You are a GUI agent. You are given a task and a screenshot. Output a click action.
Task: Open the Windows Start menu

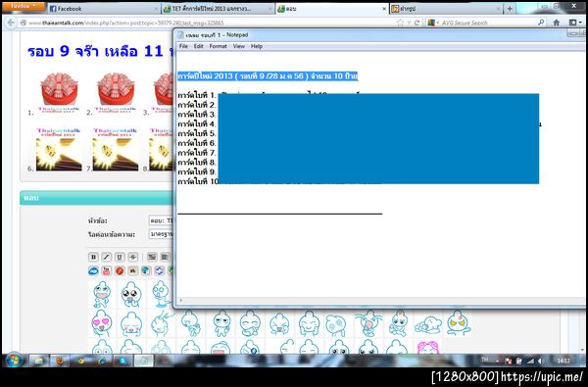point(14,361)
